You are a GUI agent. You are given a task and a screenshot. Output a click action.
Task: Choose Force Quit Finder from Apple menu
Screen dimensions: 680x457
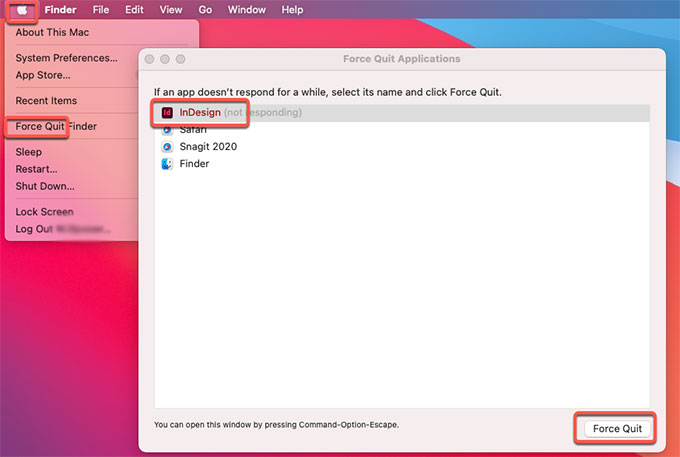point(56,127)
